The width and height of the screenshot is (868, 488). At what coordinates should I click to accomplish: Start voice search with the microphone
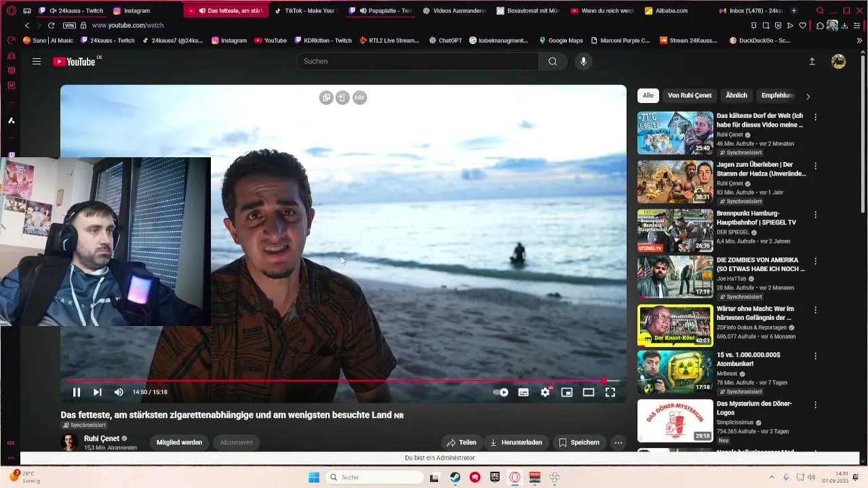[x=583, y=62]
